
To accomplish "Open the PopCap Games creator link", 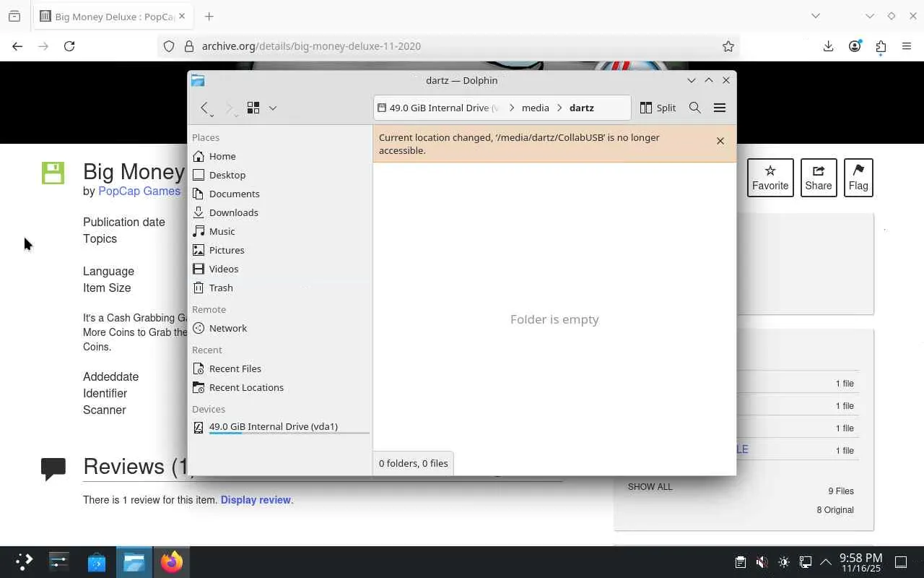I will tap(139, 191).
